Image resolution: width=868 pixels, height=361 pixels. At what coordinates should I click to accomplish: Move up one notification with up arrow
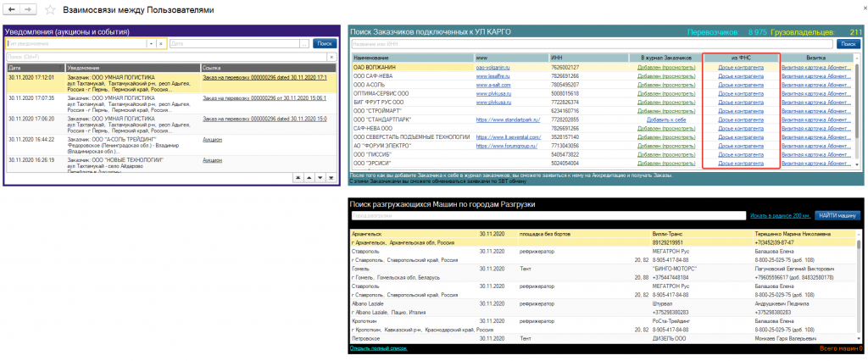tap(309, 177)
